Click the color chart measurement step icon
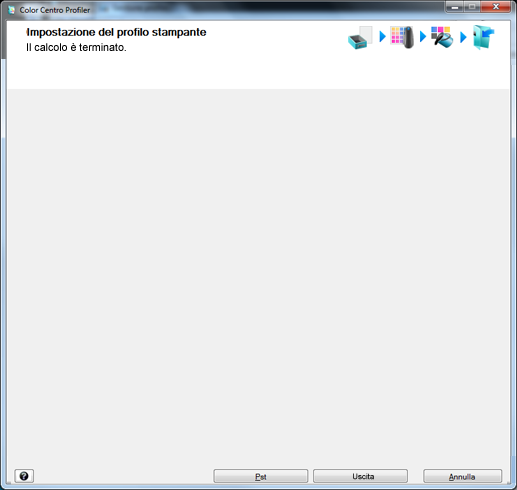Screen dimensions: 517x490 pos(402,37)
